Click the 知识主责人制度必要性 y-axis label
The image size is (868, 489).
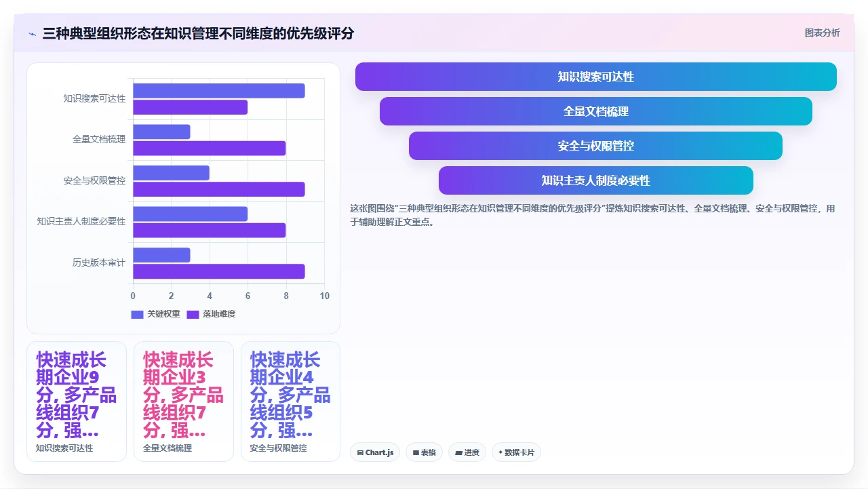[x=81, y=221]
